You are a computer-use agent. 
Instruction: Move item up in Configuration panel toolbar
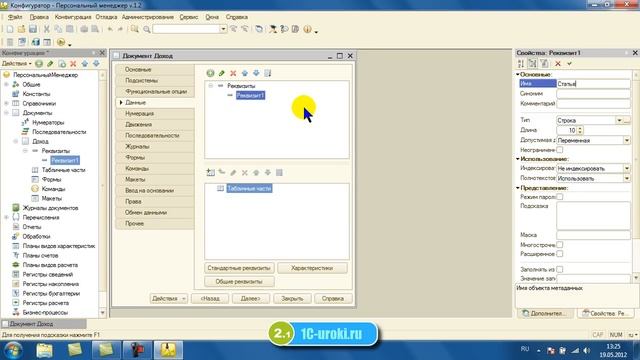[x=84, y=64]
